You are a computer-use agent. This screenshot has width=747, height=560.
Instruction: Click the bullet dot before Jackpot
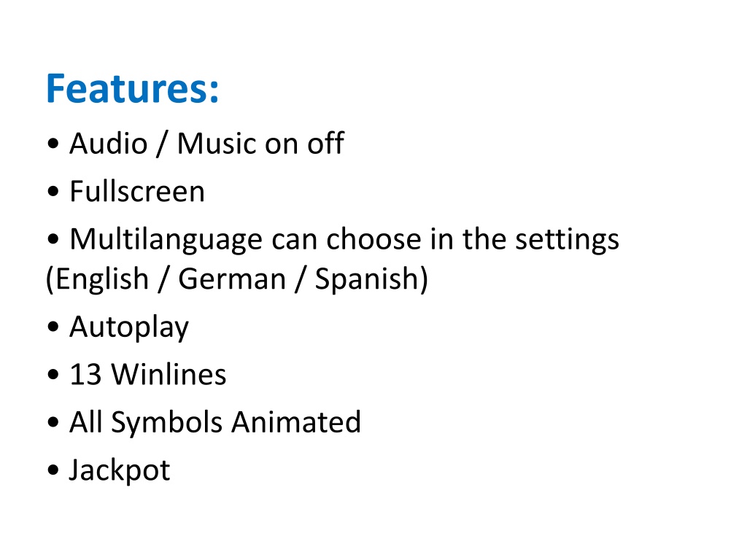[53, 470]
